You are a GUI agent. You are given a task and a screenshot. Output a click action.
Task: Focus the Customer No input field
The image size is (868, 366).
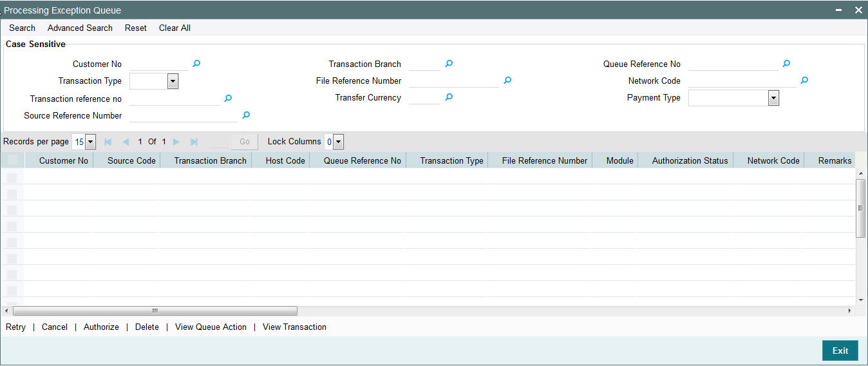(x=158, y=64)
